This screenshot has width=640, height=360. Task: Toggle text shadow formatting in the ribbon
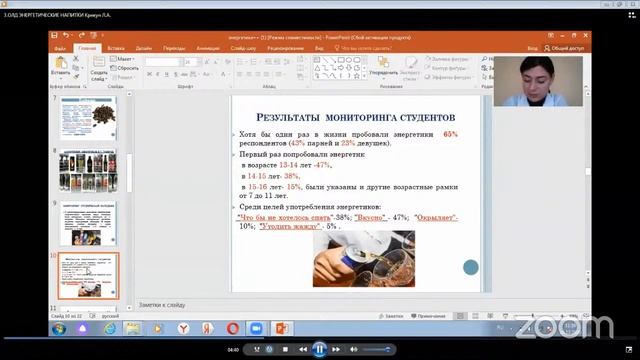coord(176,74)
